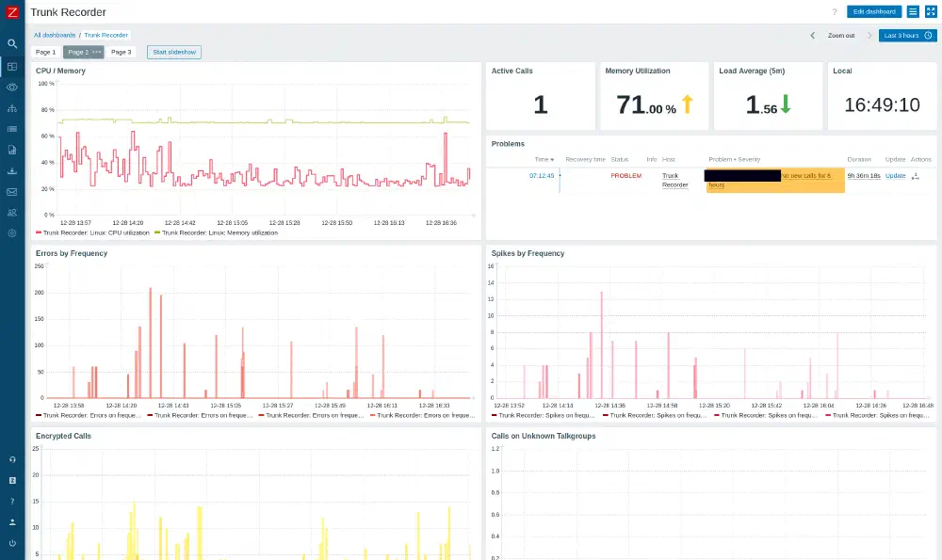Open the Monitoring eye icon in the sidebar

[x=12, y=88]
